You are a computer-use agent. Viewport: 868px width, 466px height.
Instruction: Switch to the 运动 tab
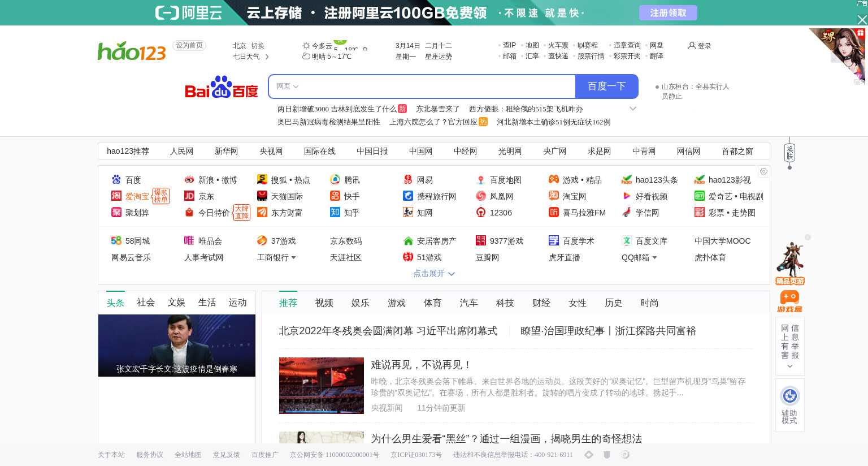pos(237,303)
